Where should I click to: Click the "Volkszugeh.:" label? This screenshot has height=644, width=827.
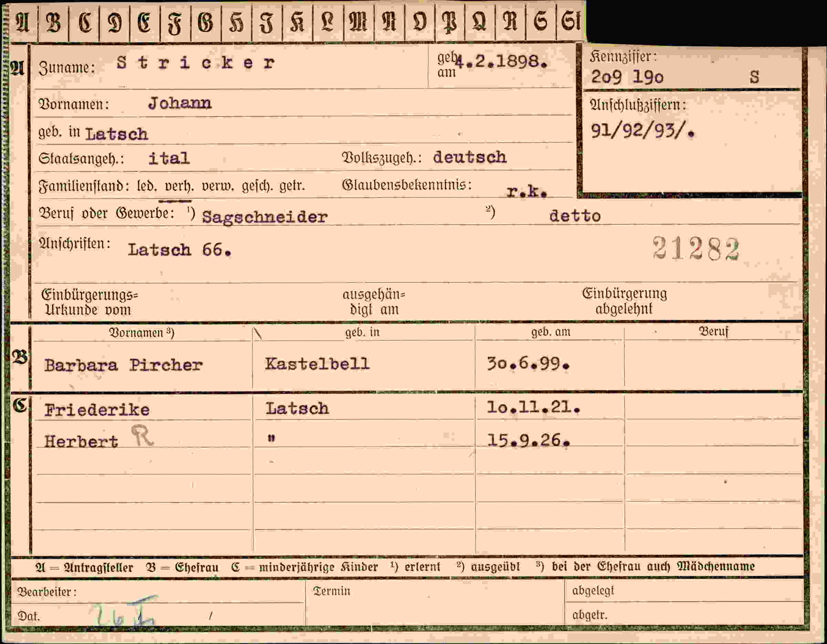point(382,158)
